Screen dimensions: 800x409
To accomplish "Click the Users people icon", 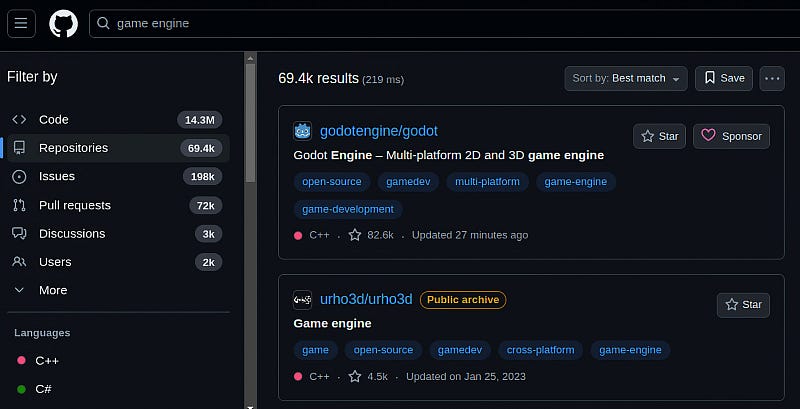I will (19, 262).
